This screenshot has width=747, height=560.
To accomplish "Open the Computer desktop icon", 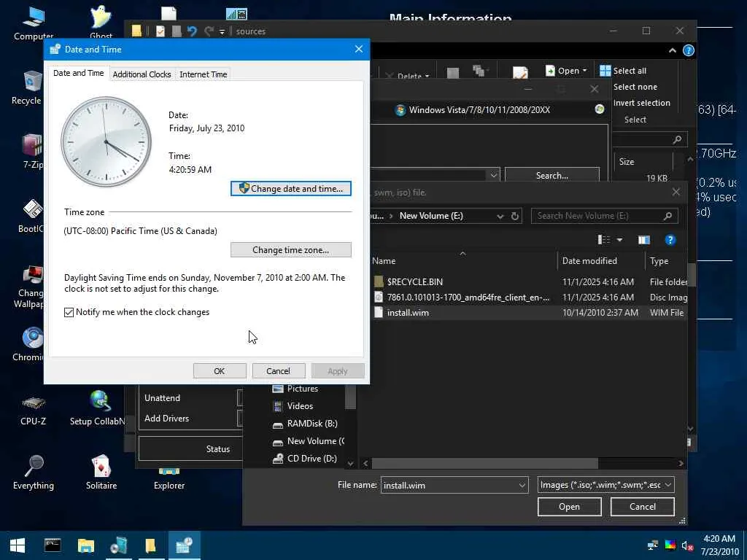I will (33, 24).
